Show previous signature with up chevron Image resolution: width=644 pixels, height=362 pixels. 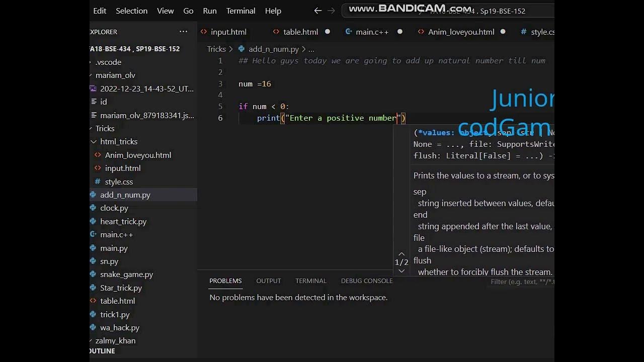click(401, 254)
